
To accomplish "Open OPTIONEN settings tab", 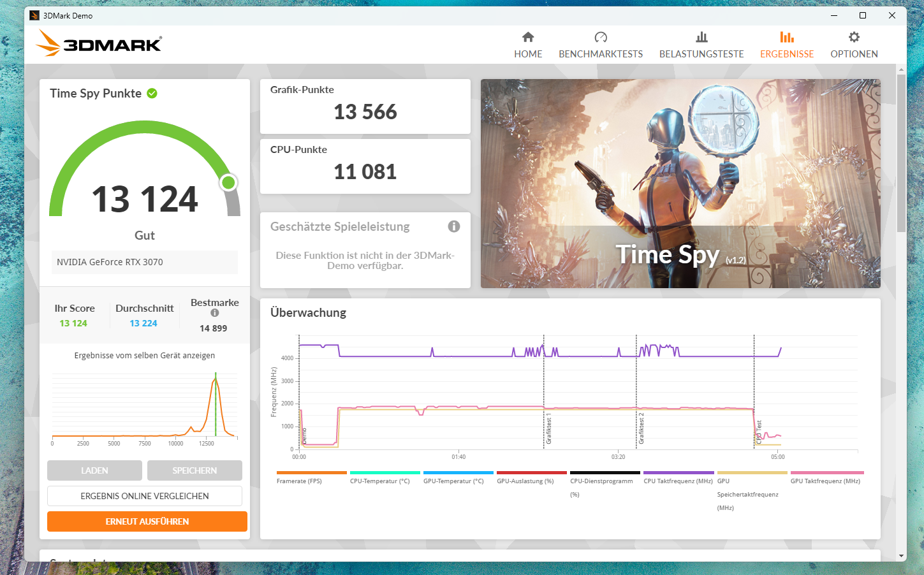I will [x=854, y=45].
